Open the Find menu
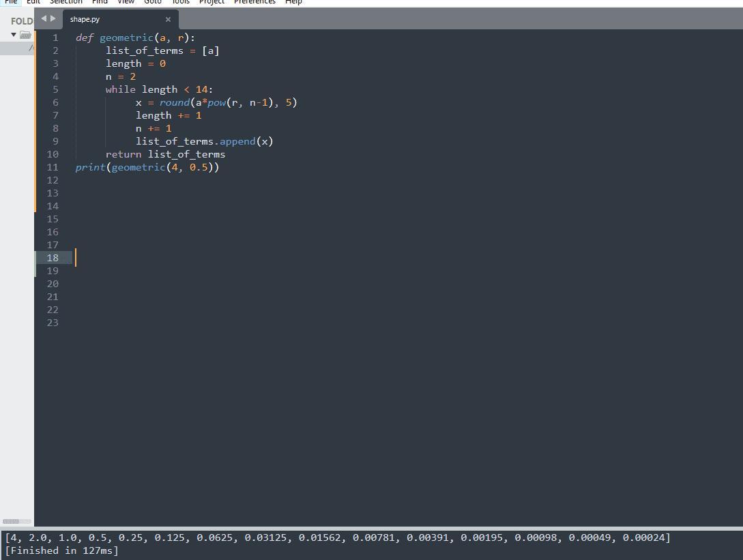 [x=100, y=2]
